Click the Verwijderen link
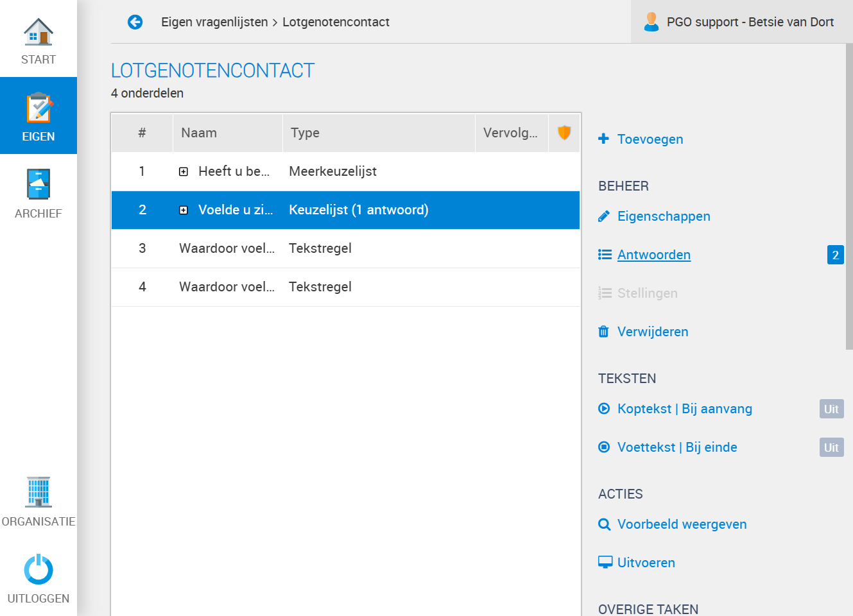 [653, 332]
